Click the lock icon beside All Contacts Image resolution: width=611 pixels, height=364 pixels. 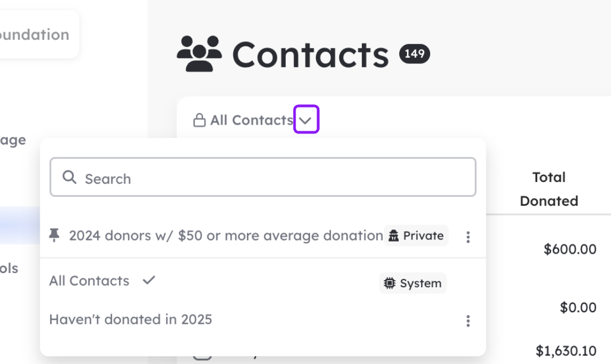tap(199, 120)
